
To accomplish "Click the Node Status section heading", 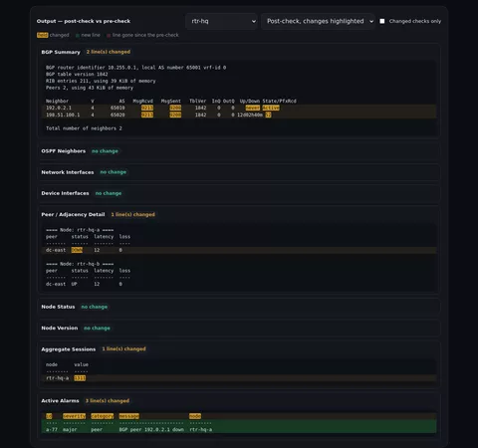I will click(x=58, y=307).
